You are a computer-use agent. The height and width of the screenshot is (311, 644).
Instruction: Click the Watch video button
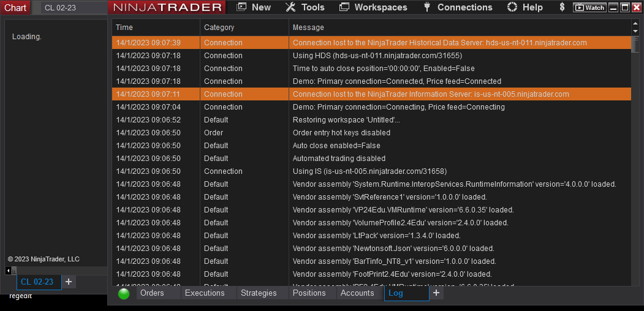(x=589, y=7)
